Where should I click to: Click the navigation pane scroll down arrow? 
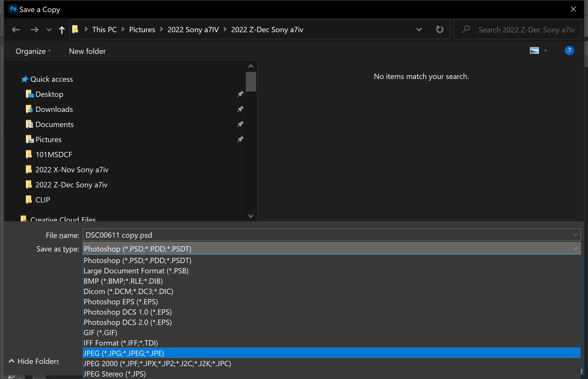tap(251, 216)
